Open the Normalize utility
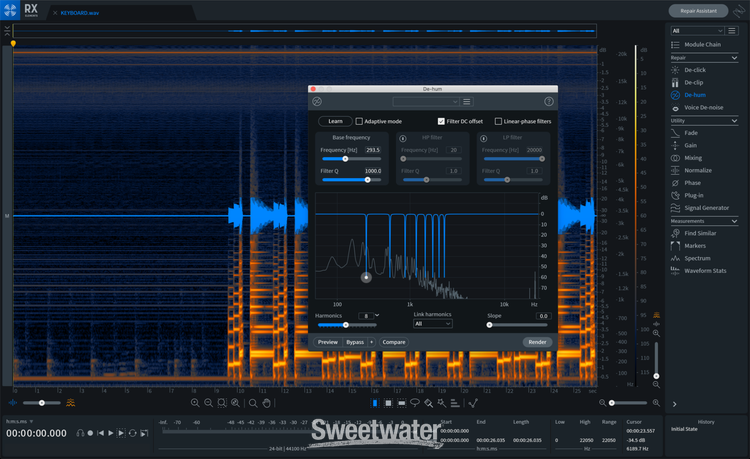The image size is (750, 459). [692, 170]
